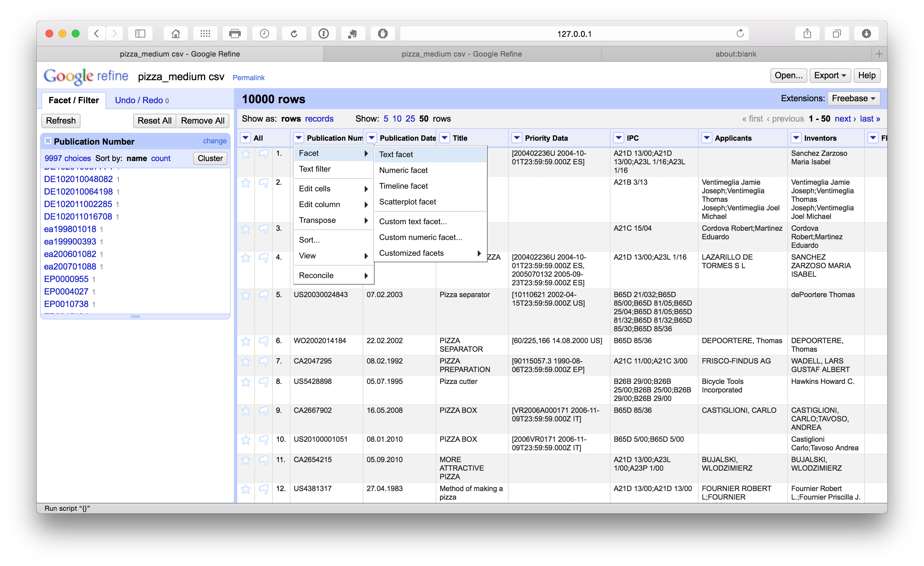Viewport: 924px width, 566px height.
Task: Choose Numeric facet in submenu
Action: pos(430,170)
